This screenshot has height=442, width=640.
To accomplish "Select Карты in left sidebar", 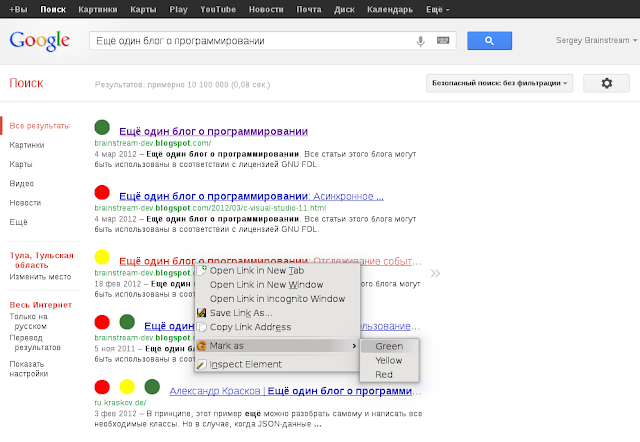I will pos(21,164).
